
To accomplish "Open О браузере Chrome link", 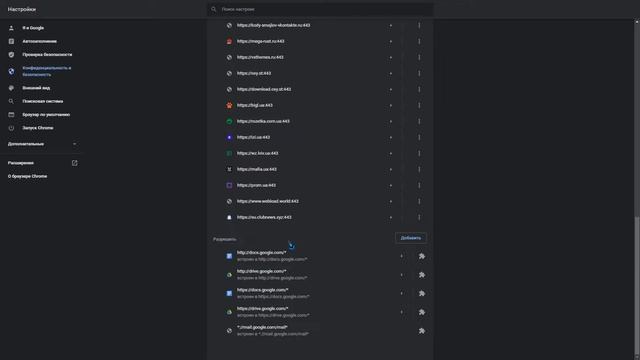I will point(27,176).
